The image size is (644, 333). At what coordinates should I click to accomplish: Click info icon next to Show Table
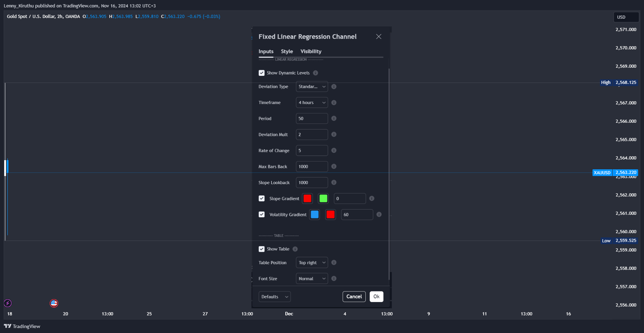pos(295,249)
